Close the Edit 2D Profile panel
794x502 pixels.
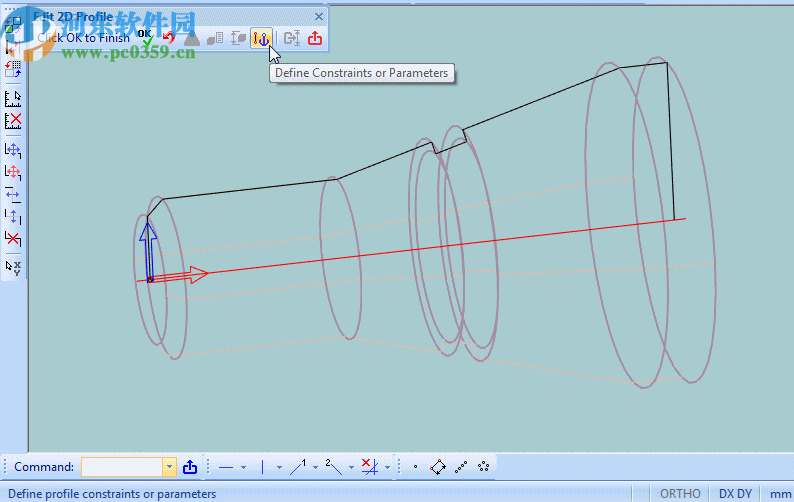[319, 17]
